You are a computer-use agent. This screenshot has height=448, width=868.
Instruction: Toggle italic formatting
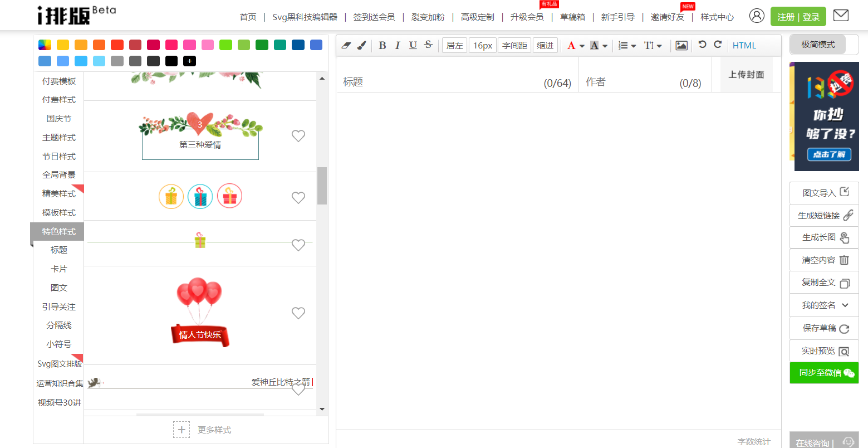(x=398, y=45)
